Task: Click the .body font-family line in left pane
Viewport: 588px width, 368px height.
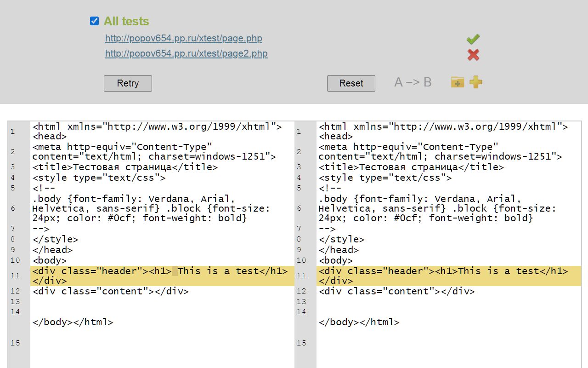Action: 152,208
